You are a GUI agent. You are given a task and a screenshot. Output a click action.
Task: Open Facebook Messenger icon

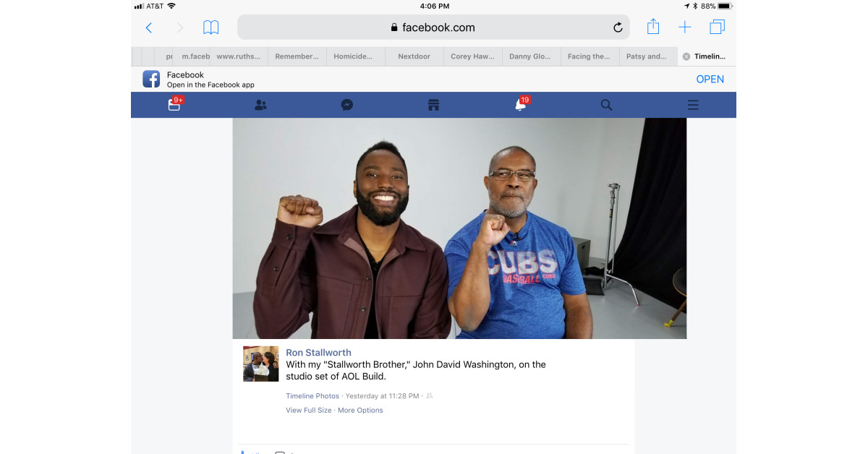pos(347,105)
